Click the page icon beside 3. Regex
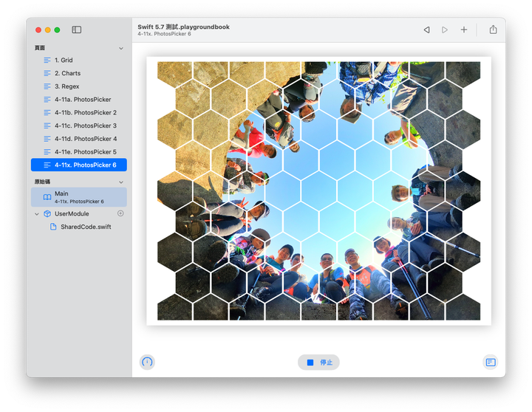 [x=47, y=86]
